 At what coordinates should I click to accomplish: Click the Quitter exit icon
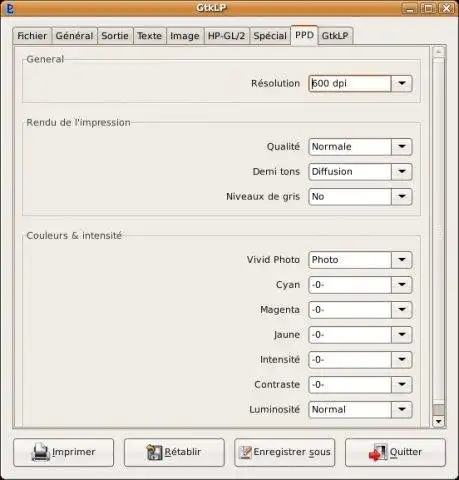(x=378, y=452)
